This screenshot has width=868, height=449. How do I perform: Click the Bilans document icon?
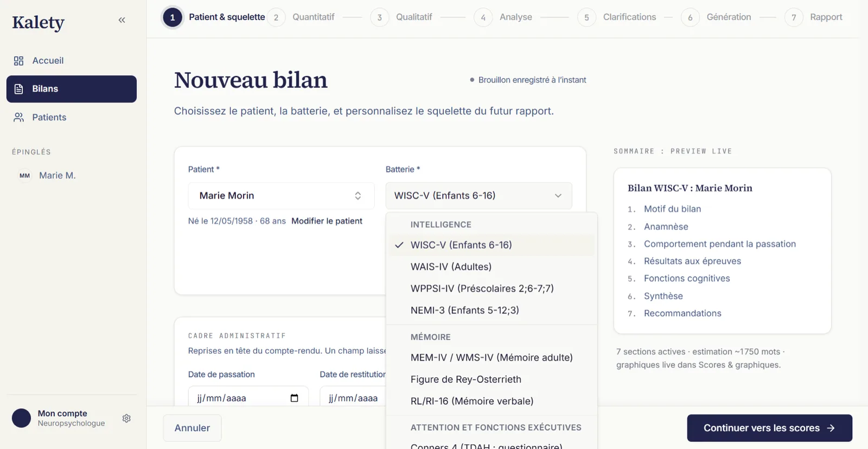click(18, 89)
